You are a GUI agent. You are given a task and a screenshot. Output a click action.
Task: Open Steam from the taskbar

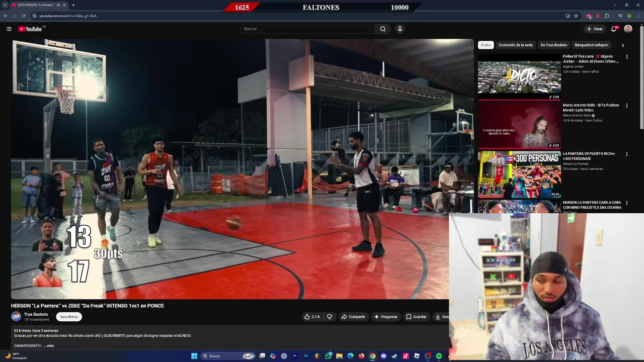point(394,356)
